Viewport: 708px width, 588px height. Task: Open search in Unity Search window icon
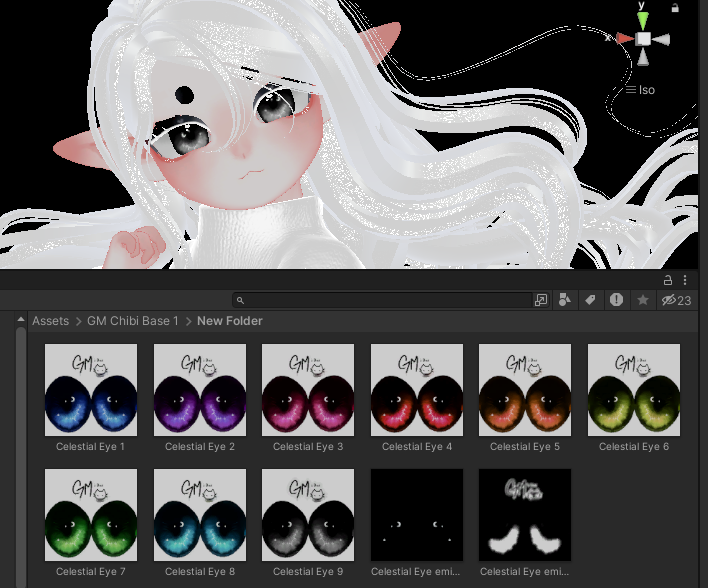[540, 300]
